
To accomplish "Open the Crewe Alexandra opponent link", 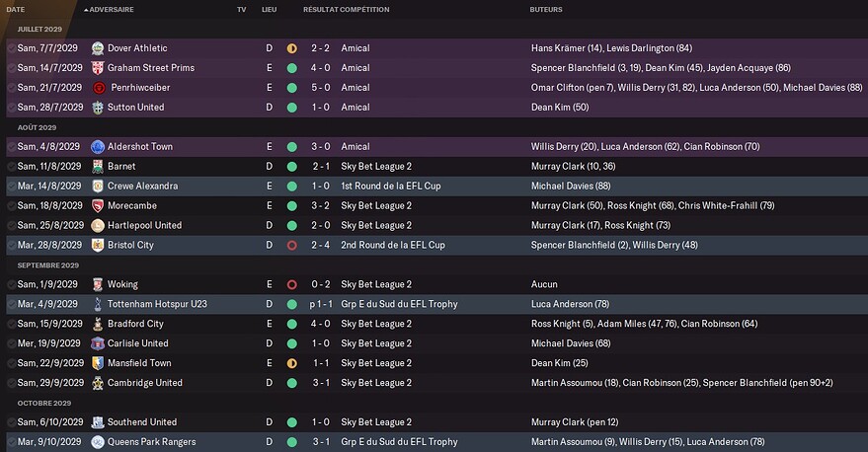I will click(x=143, y=186).
